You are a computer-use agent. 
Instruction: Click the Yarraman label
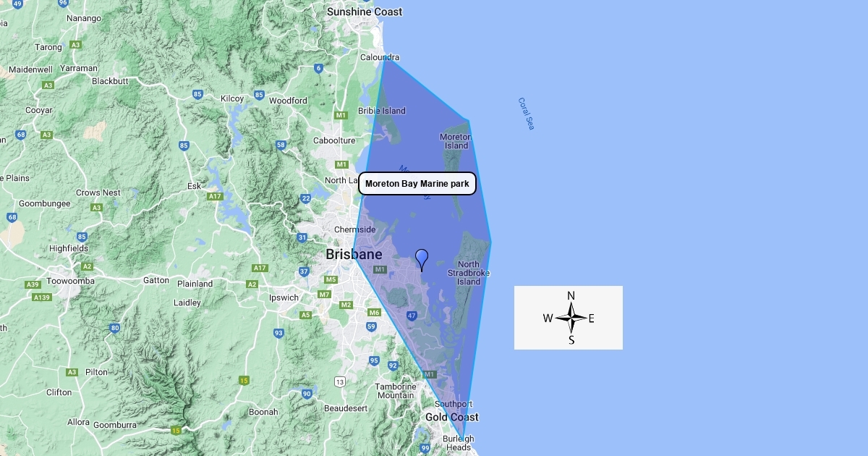[79, 68]
